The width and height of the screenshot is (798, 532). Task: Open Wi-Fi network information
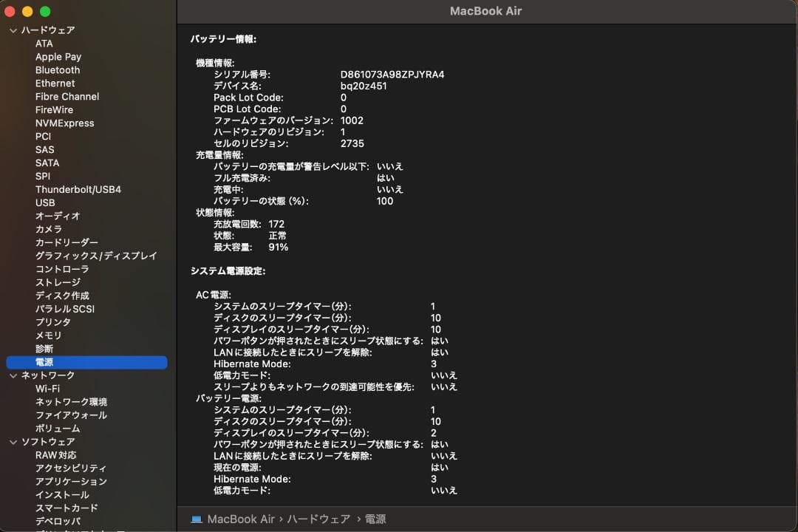tap(47, 389)
